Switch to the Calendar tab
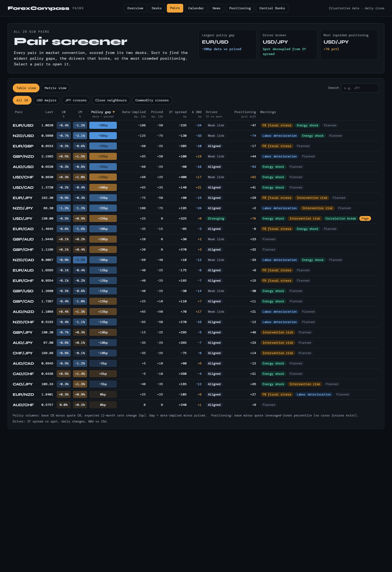Image resolution: width=392 pixels, height=572 pixels. 196,8
